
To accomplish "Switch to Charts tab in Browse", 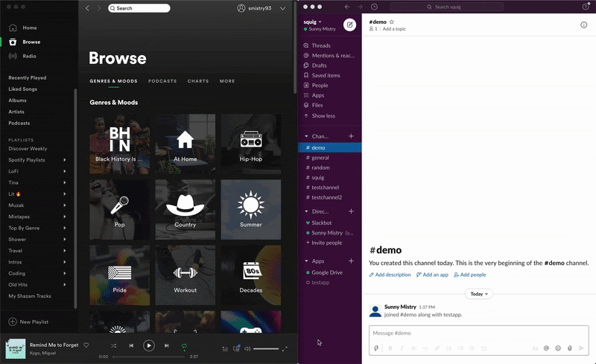I will [198, 81].
